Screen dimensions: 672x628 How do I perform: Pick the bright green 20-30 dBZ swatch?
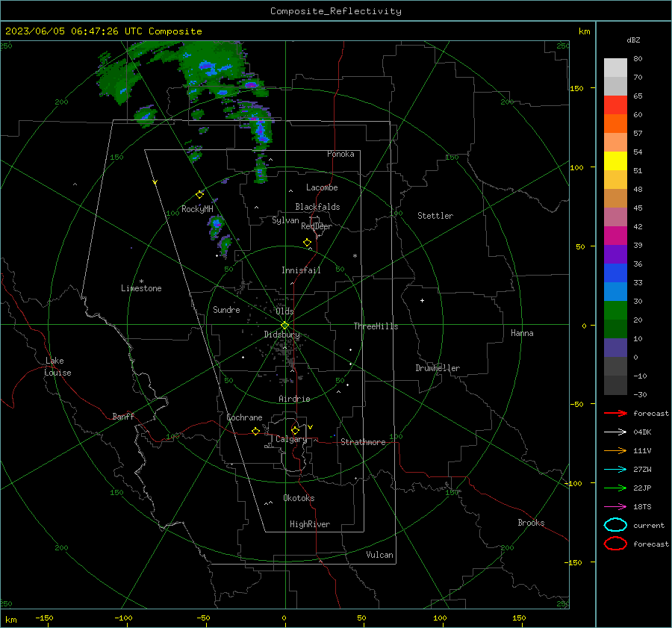click(x=615, y=311)
